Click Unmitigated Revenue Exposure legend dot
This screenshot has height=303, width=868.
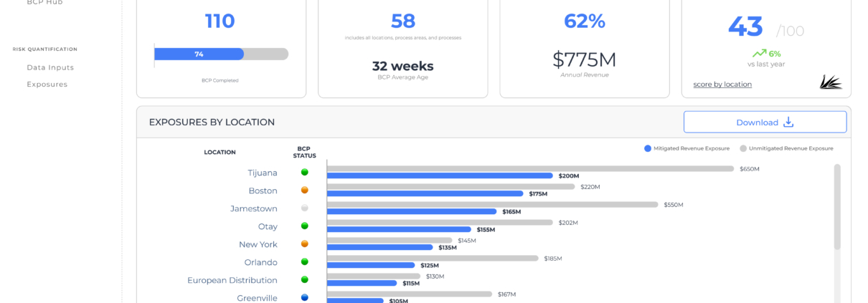point(743,148)
